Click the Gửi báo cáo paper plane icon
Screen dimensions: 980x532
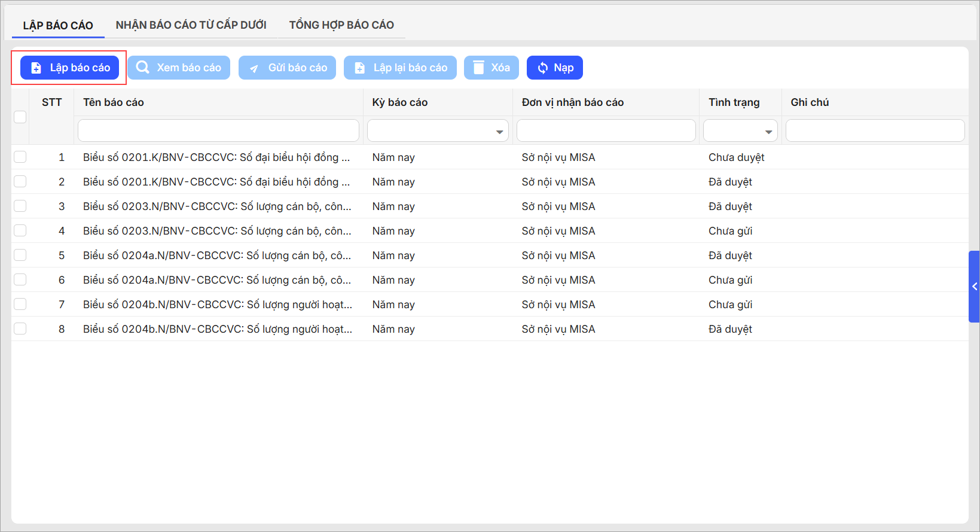pos(254,68)
